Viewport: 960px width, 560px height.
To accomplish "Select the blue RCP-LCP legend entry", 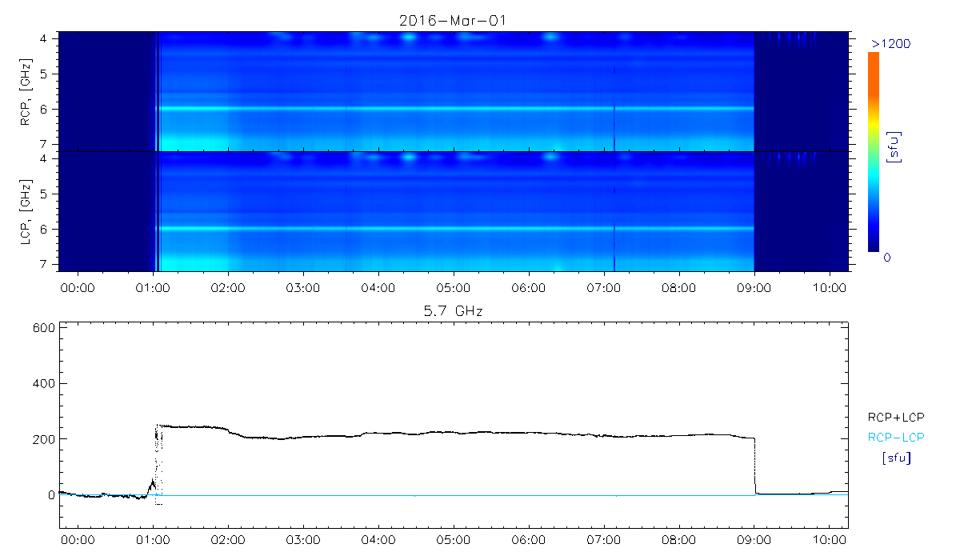I will click(895, 438).
